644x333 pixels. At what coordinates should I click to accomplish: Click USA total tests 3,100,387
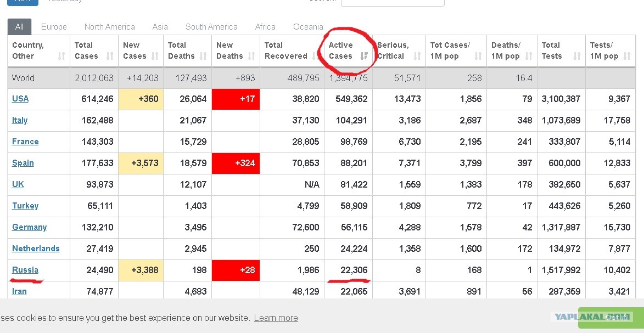[x=562, y=99]
